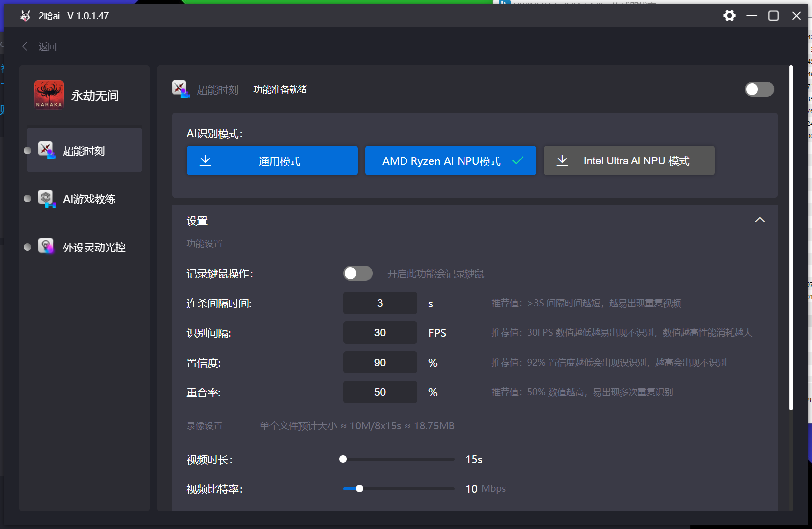
Task: Toggle 记录键鼠操作 switch on
Action: click(358, 273)
